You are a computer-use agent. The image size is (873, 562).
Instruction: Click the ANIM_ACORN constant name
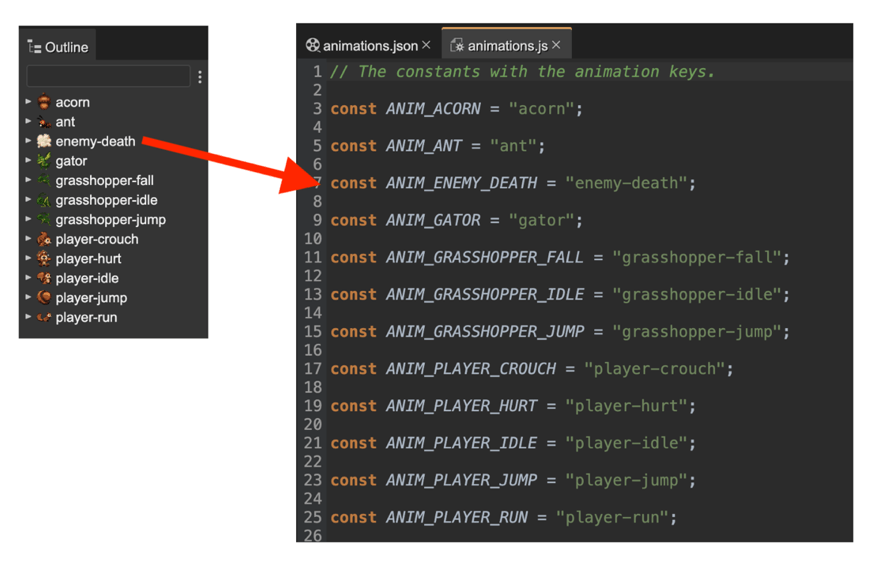pyautogui.click(x=433, y=109)
